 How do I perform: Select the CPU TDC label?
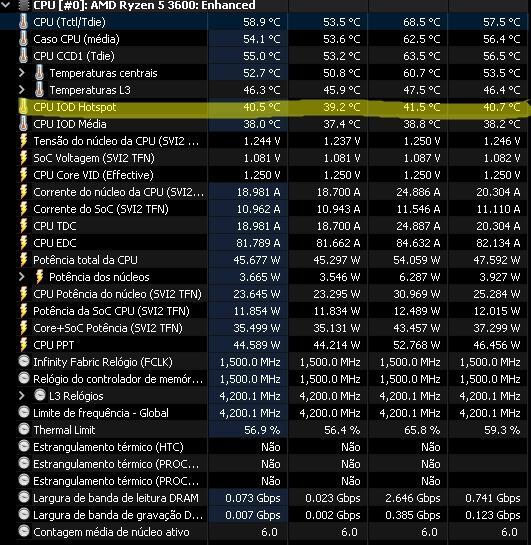click(x=55, y=226)
